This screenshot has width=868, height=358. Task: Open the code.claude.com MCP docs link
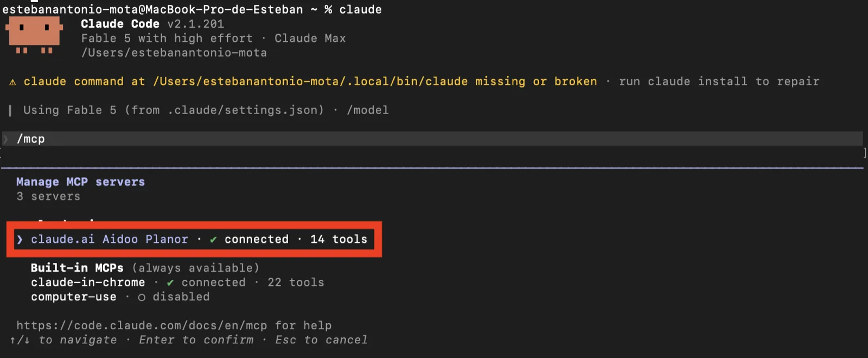click(x=142, y=325)
